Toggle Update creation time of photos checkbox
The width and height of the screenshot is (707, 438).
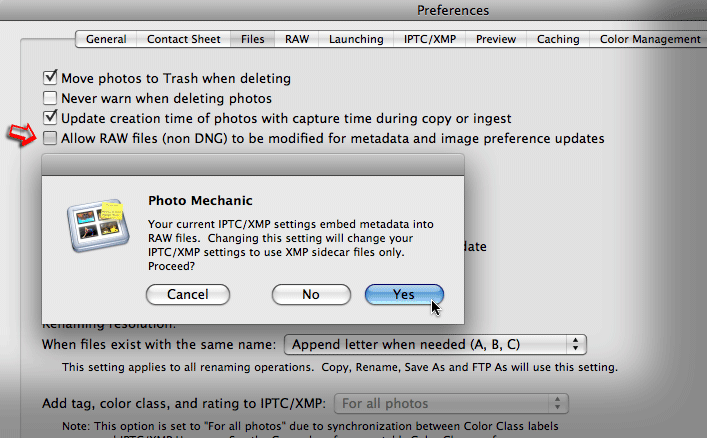tap(50, 118)
